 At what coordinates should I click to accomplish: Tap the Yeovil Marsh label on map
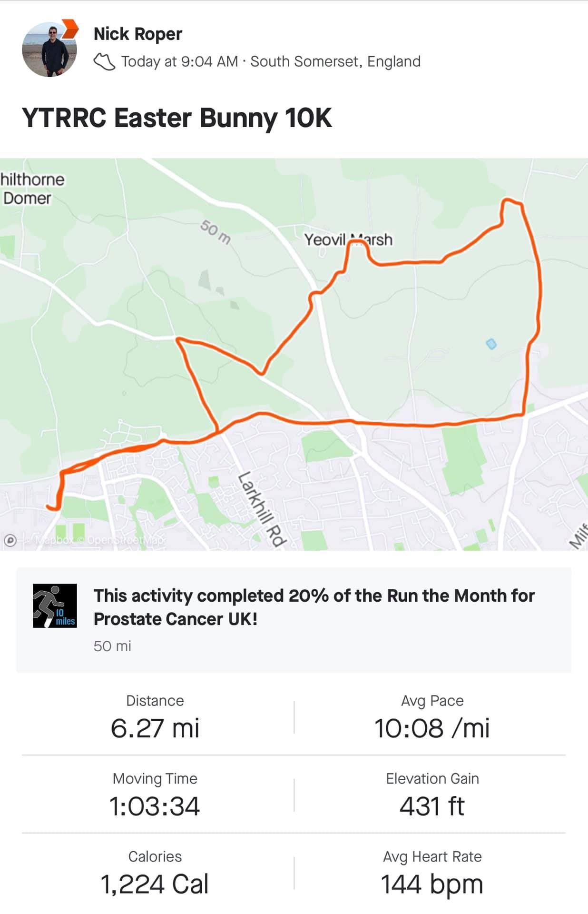coord(348,239)
